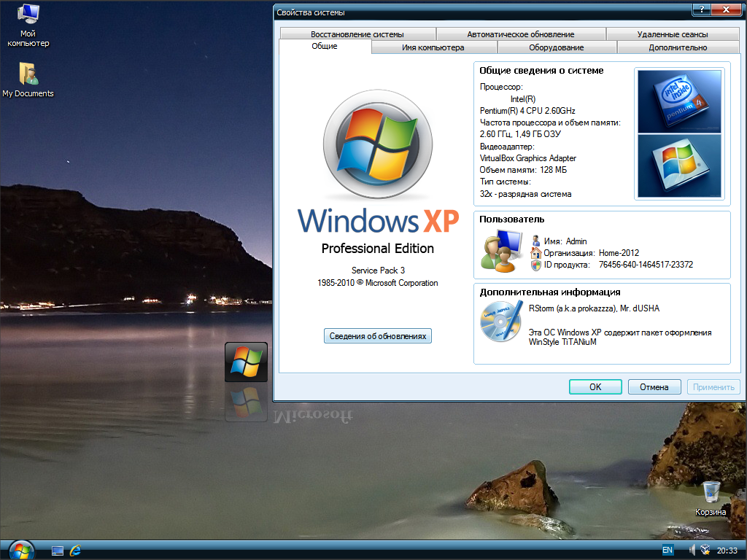Click the Intel Inside Pentium 4 picture
747x560 pixels.
(679, 101)
